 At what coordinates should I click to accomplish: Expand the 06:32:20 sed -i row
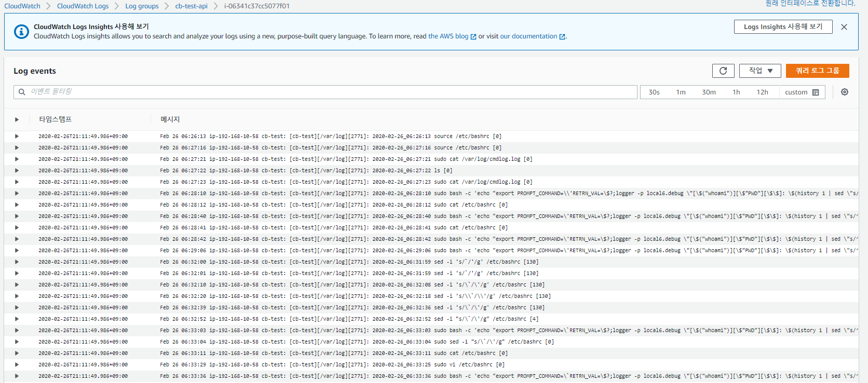(x=17, y=296)
